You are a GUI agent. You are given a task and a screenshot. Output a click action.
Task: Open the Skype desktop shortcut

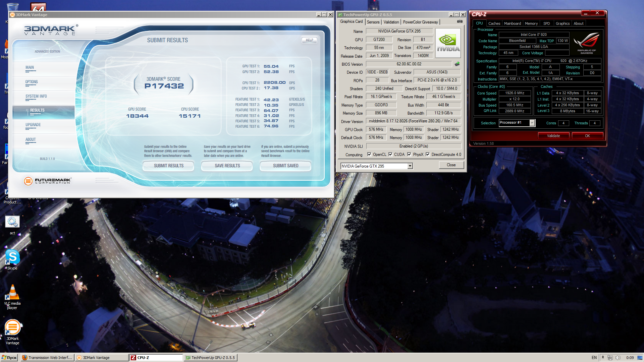click(x=12, y=257)
